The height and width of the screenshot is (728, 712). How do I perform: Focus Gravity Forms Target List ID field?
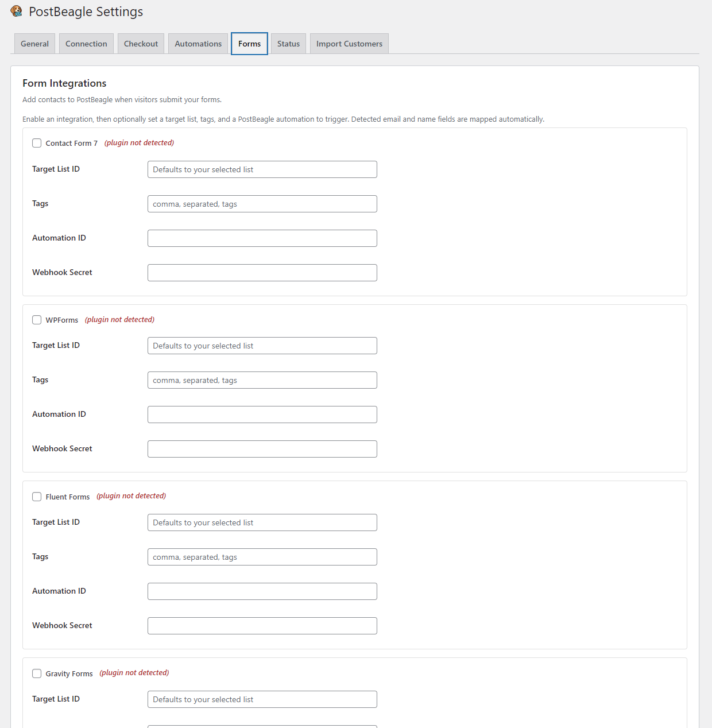(x=262, y=699)
